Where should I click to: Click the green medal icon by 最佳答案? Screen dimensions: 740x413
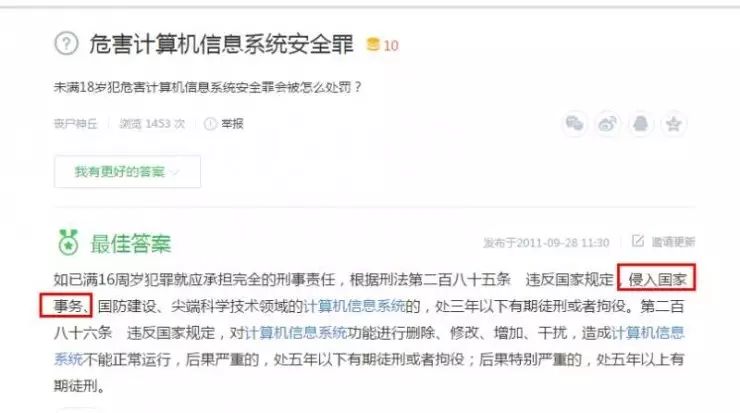pos(68,243)
